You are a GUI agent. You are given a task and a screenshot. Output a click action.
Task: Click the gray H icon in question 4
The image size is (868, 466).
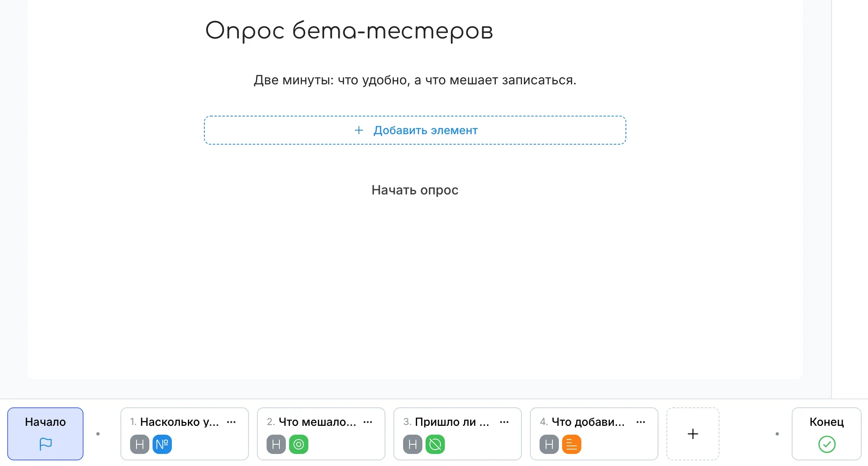coord(549,444)
